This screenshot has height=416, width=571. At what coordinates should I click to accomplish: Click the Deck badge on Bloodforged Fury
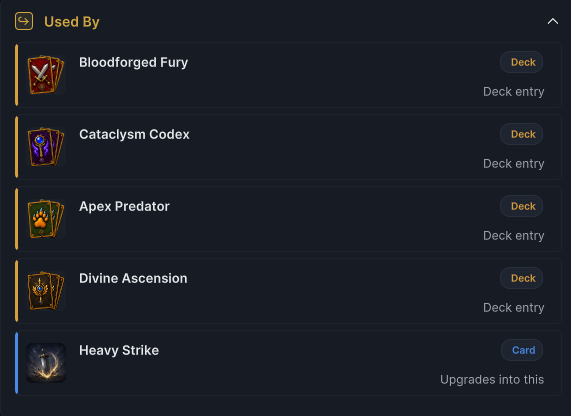(521, 62)
